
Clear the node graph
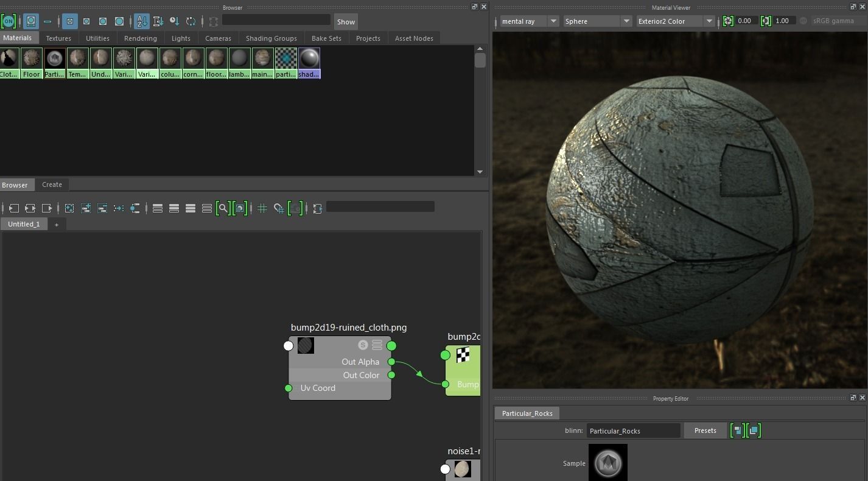pos(69,208)
